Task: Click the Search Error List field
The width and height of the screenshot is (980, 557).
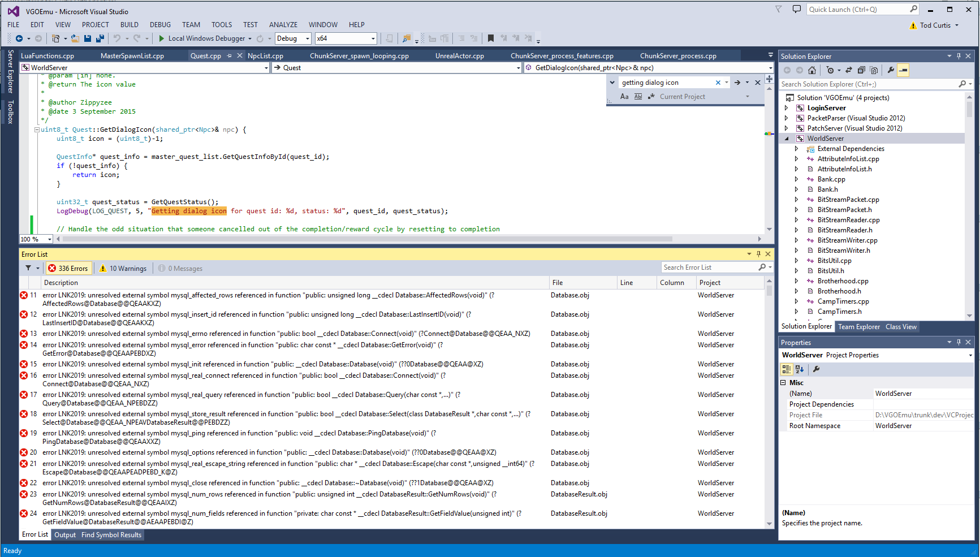Action: (x=710, y=267)
